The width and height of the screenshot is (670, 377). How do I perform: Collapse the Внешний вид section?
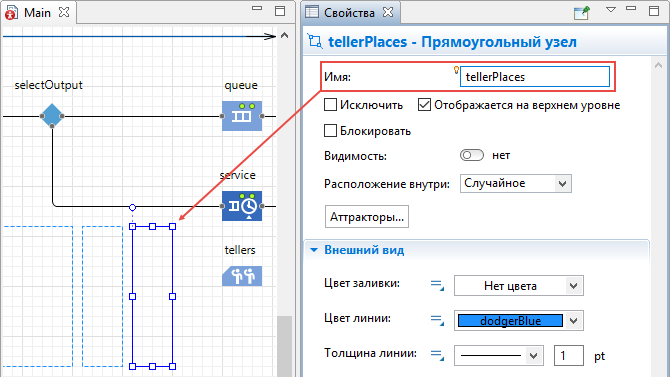coord(314,250)
